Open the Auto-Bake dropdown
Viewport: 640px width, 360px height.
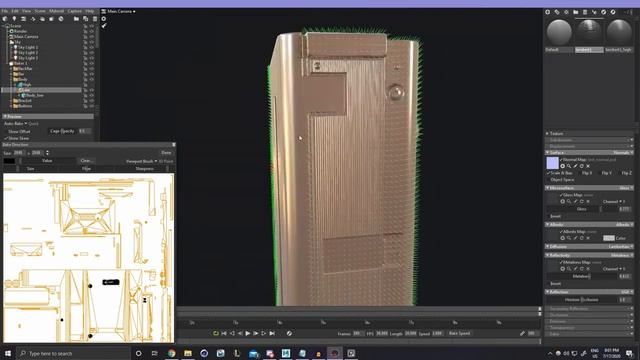pos(16,123)
